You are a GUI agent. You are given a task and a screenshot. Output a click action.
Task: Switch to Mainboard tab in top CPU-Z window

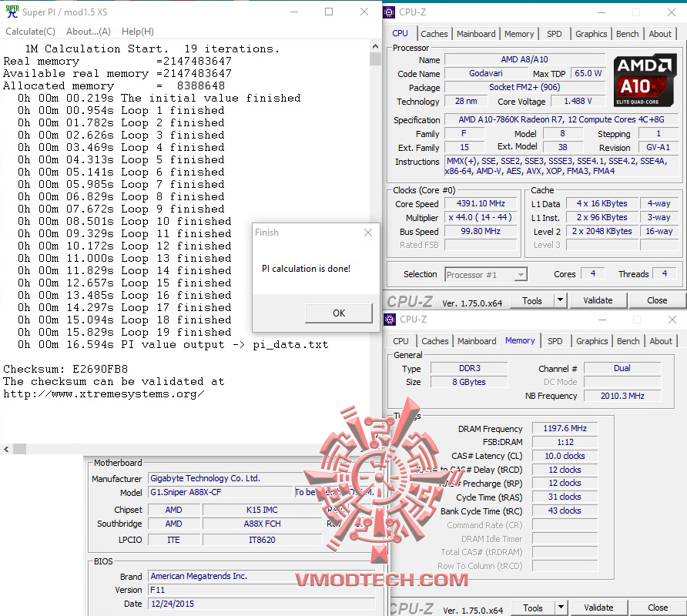pyautogui.click(x=476, y=34)
